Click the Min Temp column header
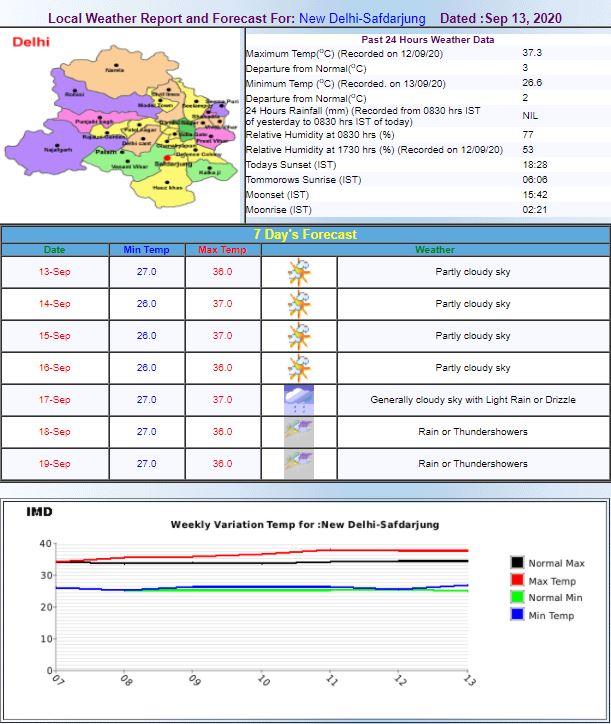Viewport: 611px width, 724px height. 146,250
